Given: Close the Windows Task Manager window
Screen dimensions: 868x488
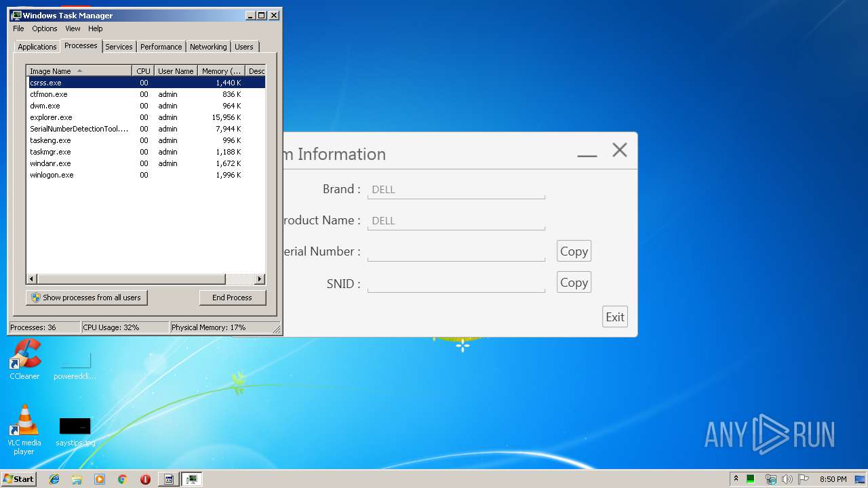Looking at the screenshot, I should (x=274, y=15).
